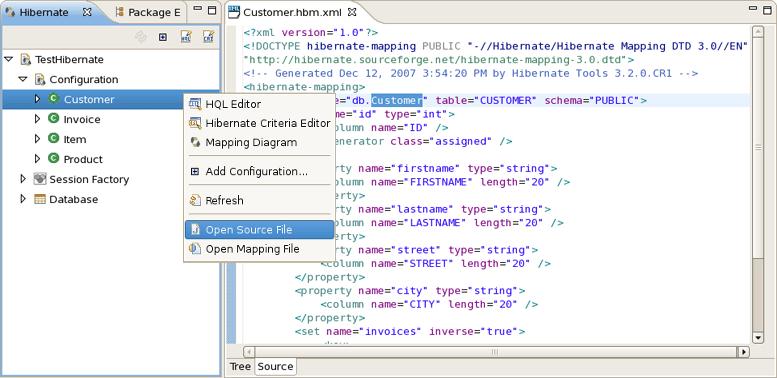The image size is (777, 378).
Task: Switch to the Source editor tab
Action: [275, 367]
